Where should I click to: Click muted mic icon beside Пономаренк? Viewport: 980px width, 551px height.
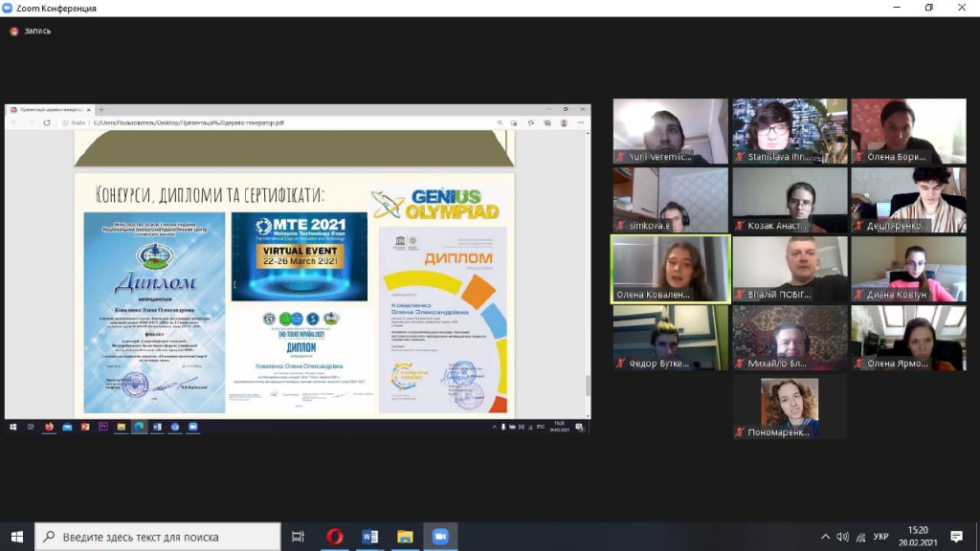(x=740, y=432)
